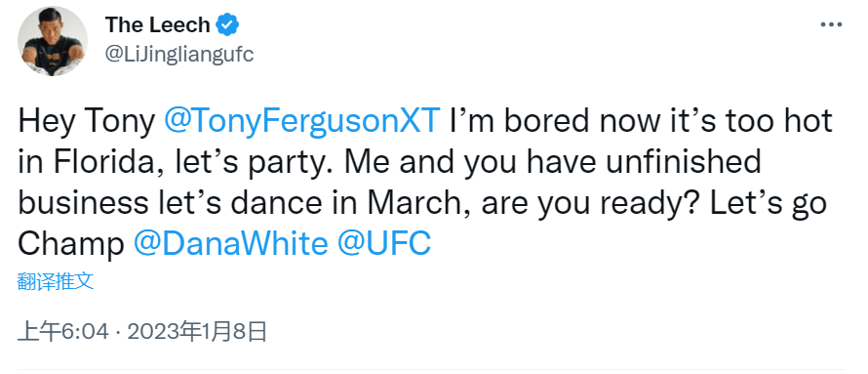Visit the @DanaWhite mentioned profile

click(231, 244)
